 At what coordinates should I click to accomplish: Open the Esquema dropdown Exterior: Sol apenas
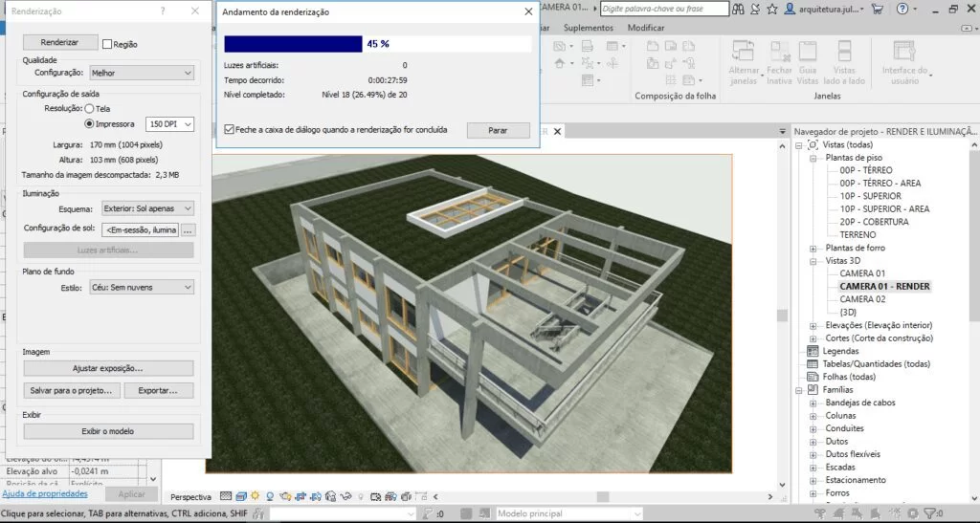point(147,208)
